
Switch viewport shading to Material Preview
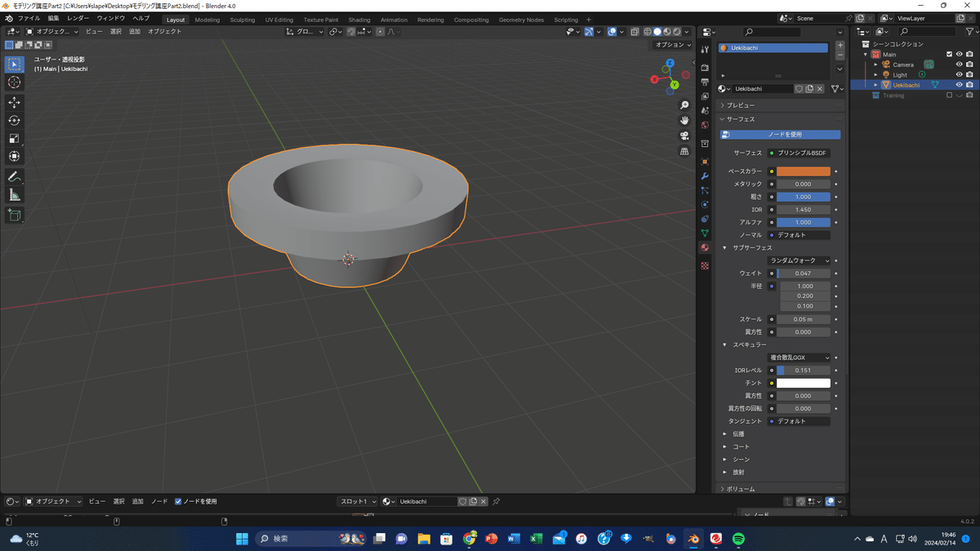pos(667,32)
